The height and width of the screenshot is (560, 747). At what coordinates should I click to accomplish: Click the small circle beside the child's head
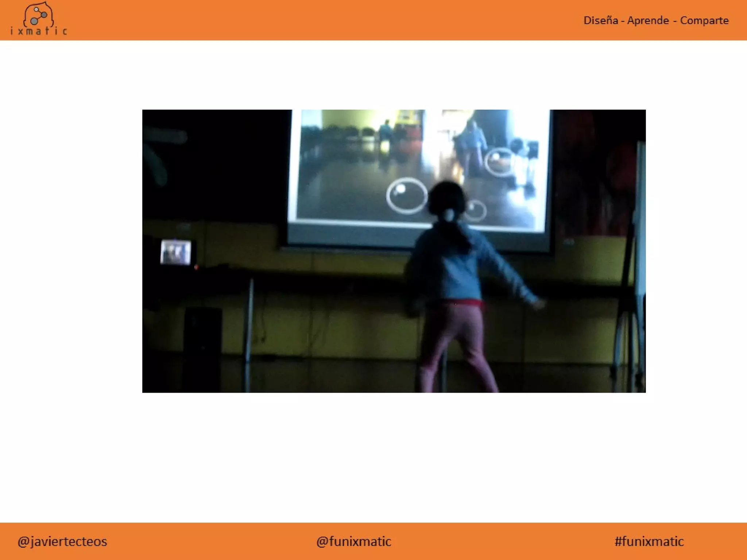point(476,210)
